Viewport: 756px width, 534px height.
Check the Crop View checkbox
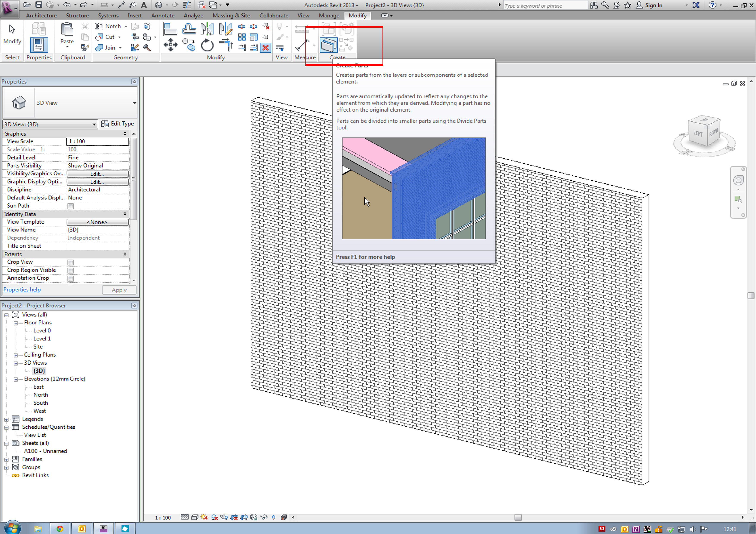70,262
